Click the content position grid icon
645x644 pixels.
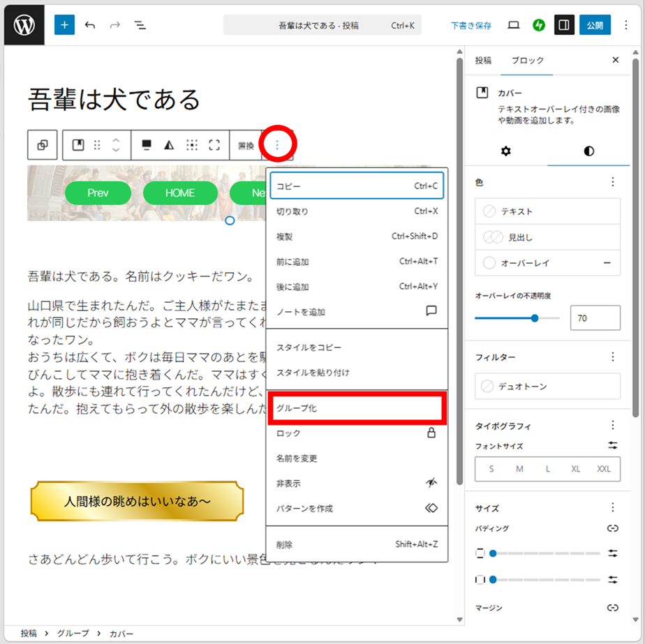[192, 145]
